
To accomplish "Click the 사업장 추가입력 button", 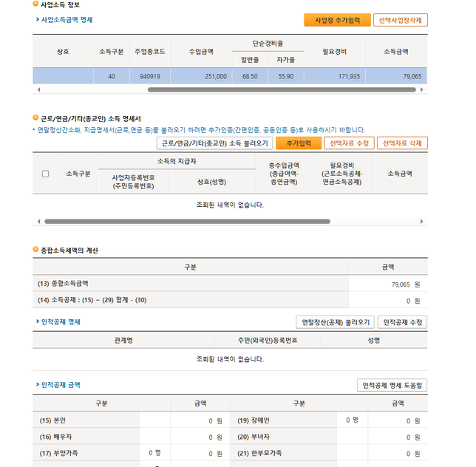I will point(337,20).
